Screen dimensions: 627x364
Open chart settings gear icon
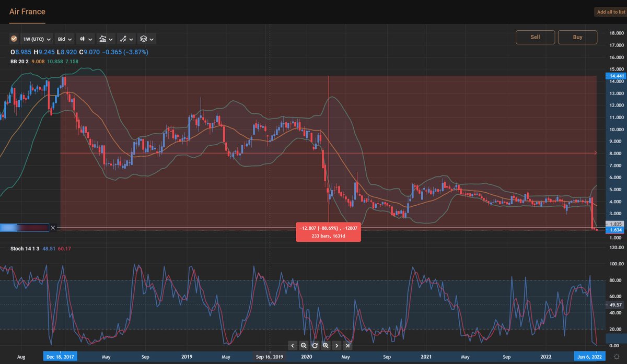point(617,357)
